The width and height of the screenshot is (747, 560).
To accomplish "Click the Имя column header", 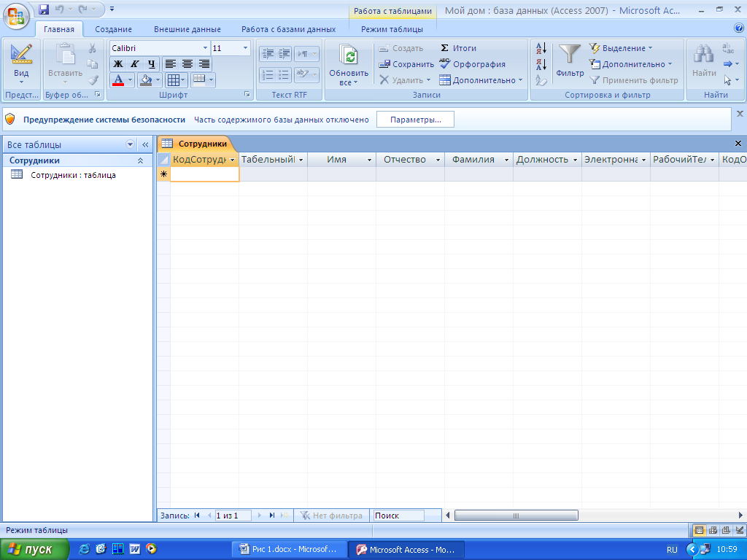I will [336, 160].
